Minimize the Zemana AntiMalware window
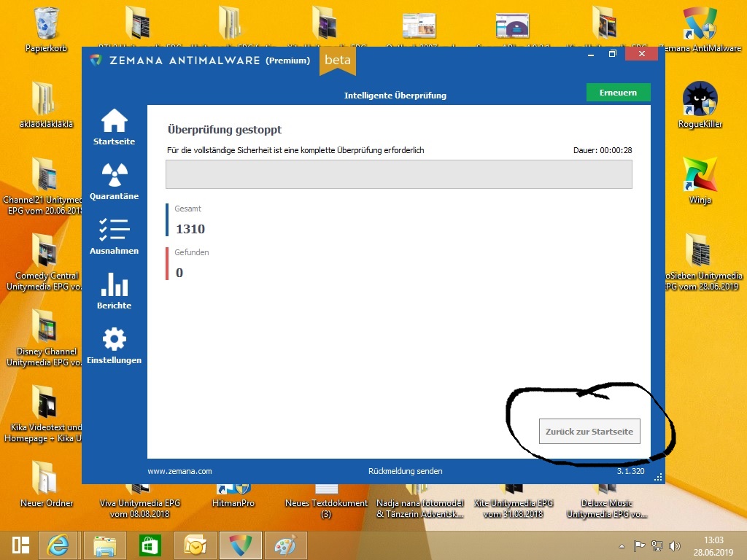Screen dimensions: 747x560 [x=591, y=54]
